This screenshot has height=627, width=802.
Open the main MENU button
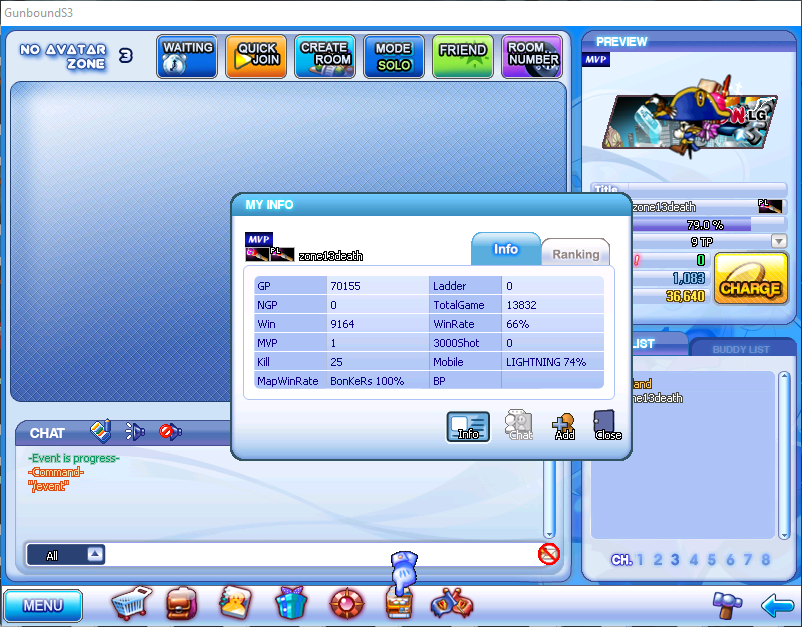click(43, 605)
